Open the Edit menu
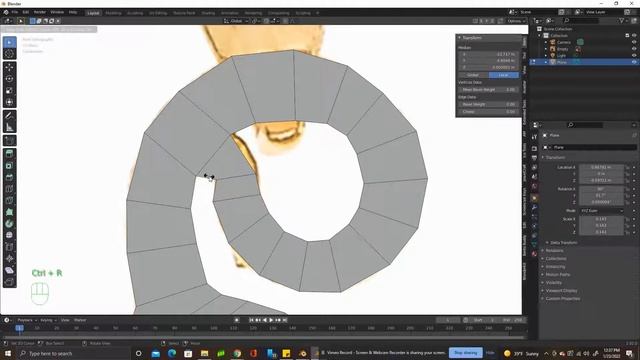Screen dimensions: 640x360 (x=26, y=12)
